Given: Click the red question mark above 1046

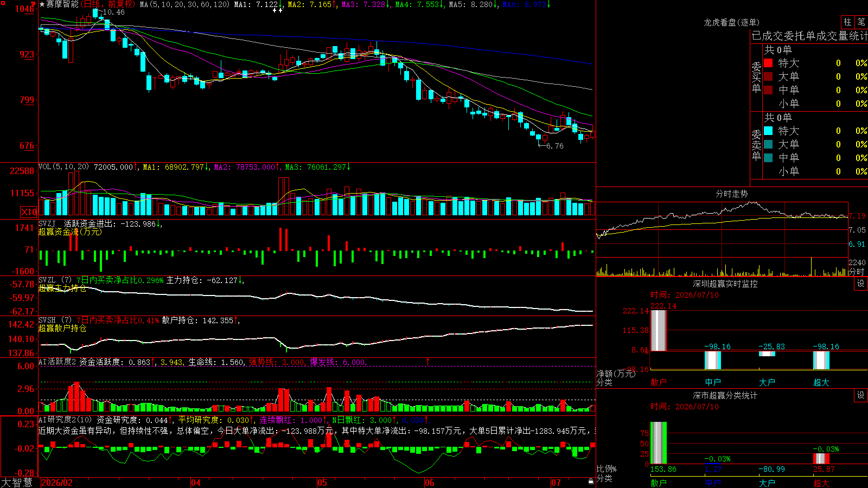Looking at the screenshot, I should pos(33,4).
